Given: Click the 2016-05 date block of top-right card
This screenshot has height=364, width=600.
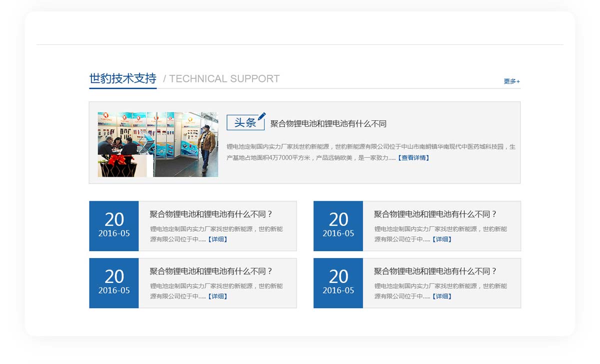Looking at the screenshot, I should click(338, 226).
